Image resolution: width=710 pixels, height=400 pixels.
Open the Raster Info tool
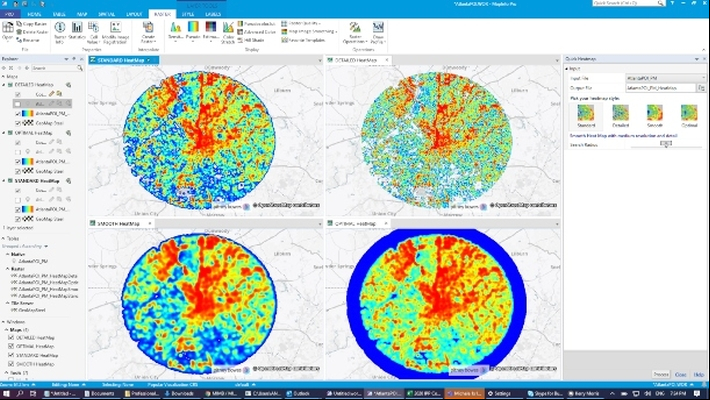pos(60,32)
